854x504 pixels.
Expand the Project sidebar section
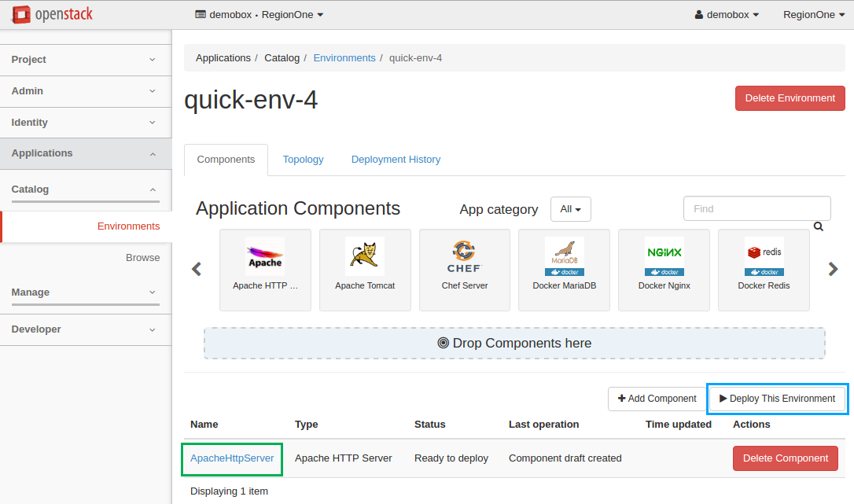pos(86,60)
